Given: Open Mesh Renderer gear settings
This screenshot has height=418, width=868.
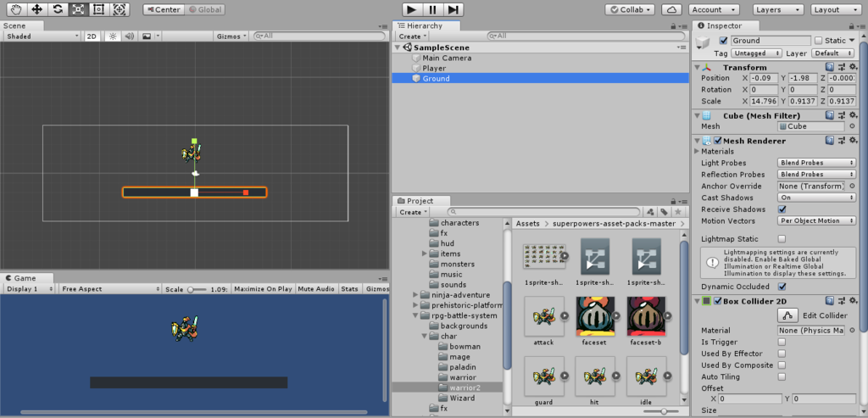Looking at the screenshot, I should (853, 141).
